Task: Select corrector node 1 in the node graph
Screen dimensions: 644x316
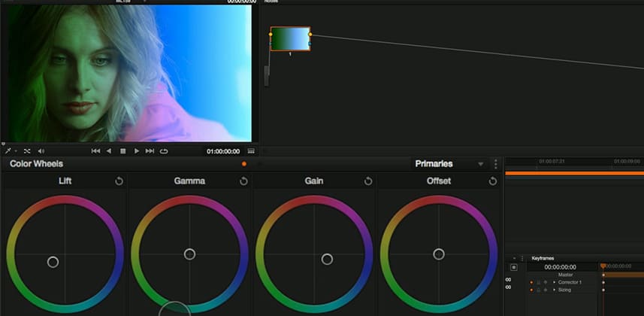Action: pyautogui.click(x=290, y=38)
